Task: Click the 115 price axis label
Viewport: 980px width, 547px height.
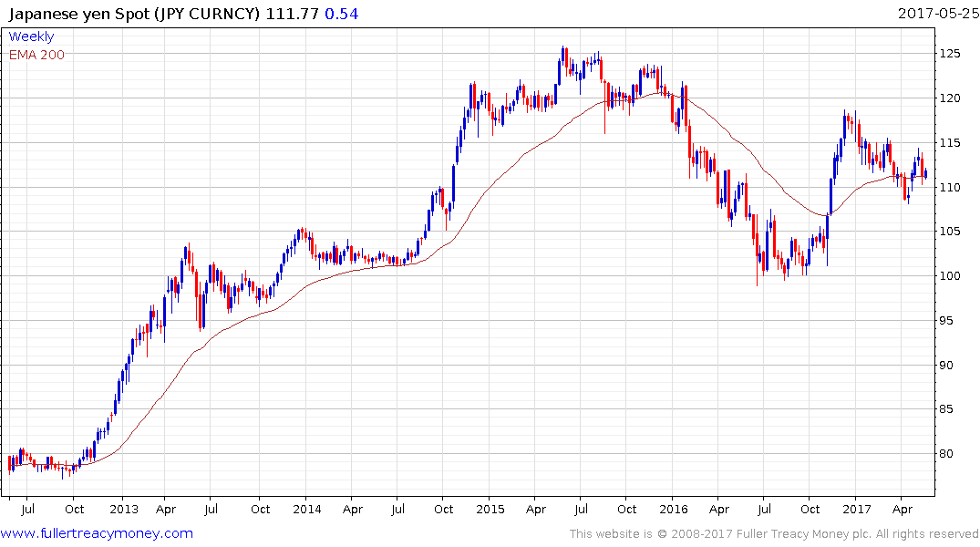Action: 950,142
